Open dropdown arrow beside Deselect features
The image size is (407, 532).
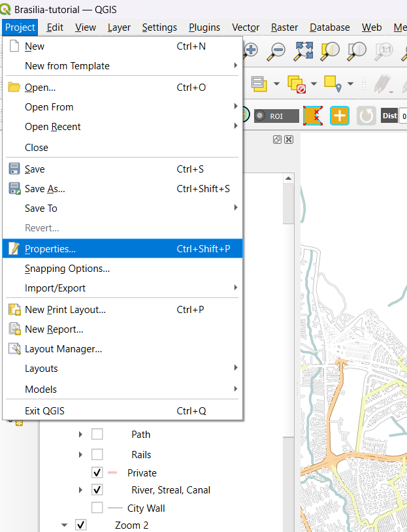click(x=314, y=84)
